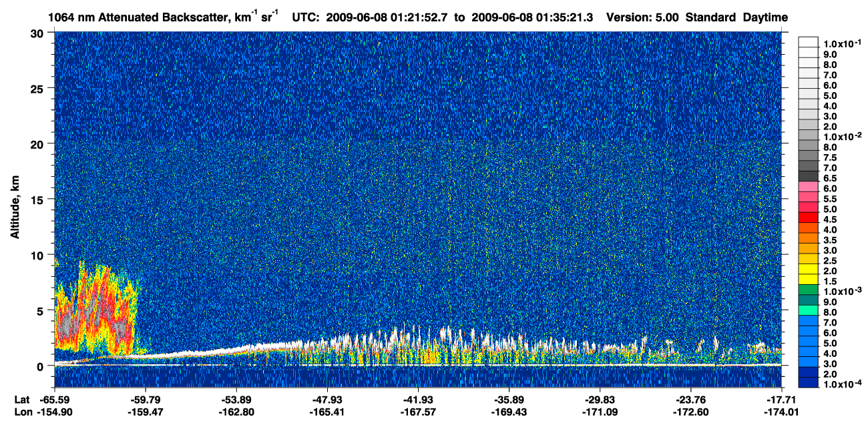This screenshot has height=445, width=868.
Task: Click the altitude axis tick '15'
Action: click(x=39, y=199)
